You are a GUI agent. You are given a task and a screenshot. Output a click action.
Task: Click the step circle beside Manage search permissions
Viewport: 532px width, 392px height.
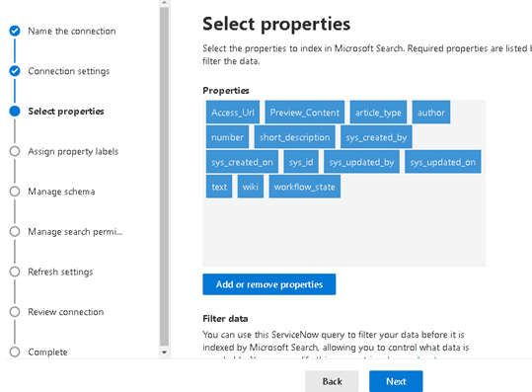pyautogui.click(x=15, y=231)
